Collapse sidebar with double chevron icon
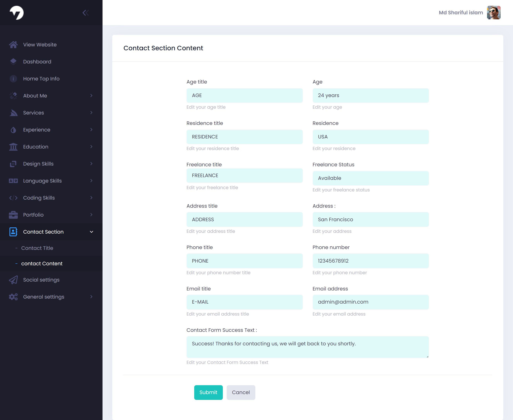The image size is (513, 420). (86, 13)
